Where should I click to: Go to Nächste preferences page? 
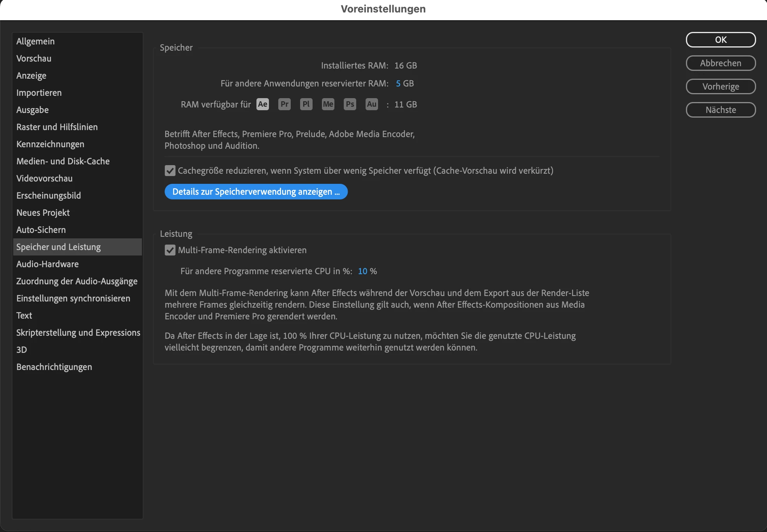pos(721,110)
